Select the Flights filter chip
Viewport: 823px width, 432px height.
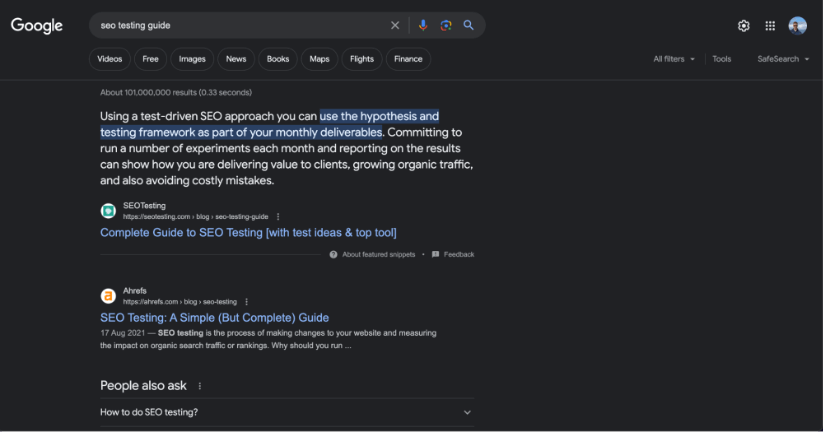[x=362, y=59]
